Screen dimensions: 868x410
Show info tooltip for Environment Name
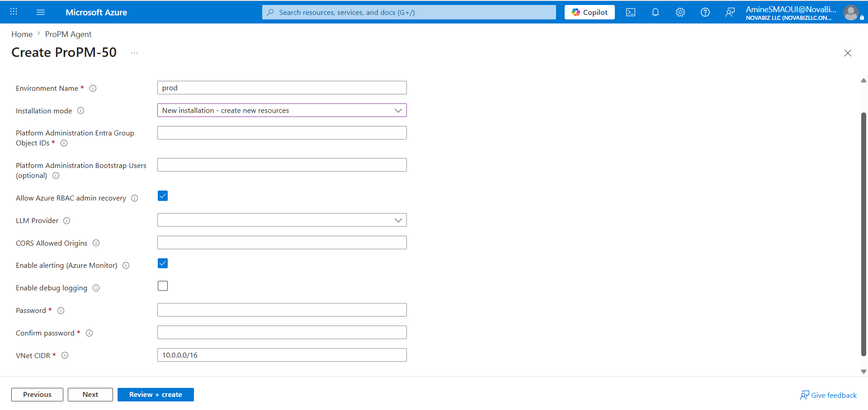click(x=93, y=89)
